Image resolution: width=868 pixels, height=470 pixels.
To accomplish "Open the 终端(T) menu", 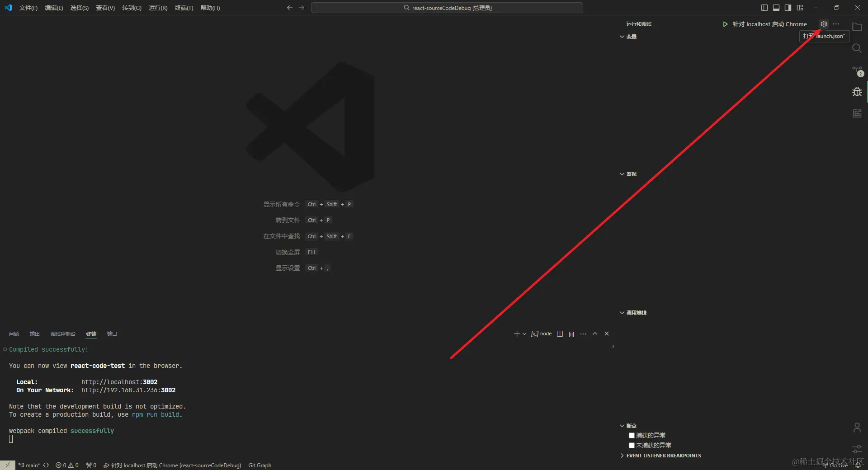I will (184, 8).
